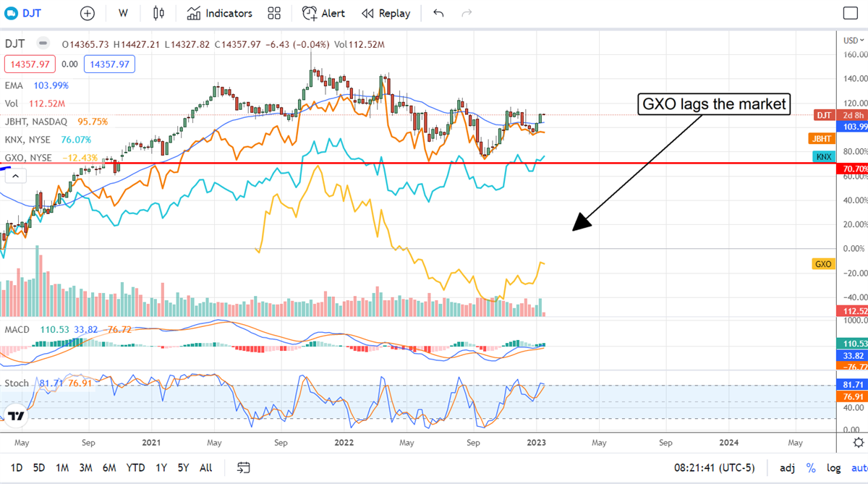Click the add symbol plus icon
868x484 pixels.
[88, 13]
